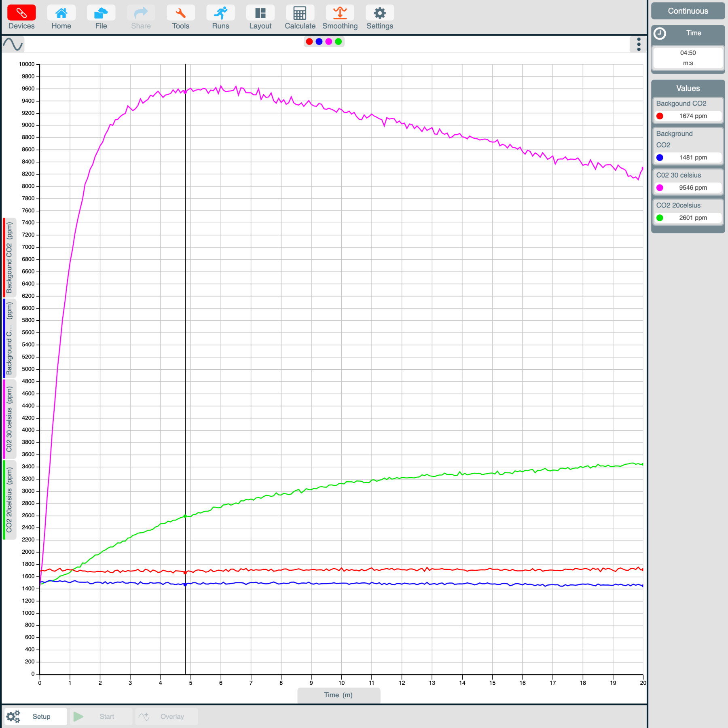Open the Tools wrench icon
Image resolution: width=728 pixels, height=728 pixels.
point(180,13)
